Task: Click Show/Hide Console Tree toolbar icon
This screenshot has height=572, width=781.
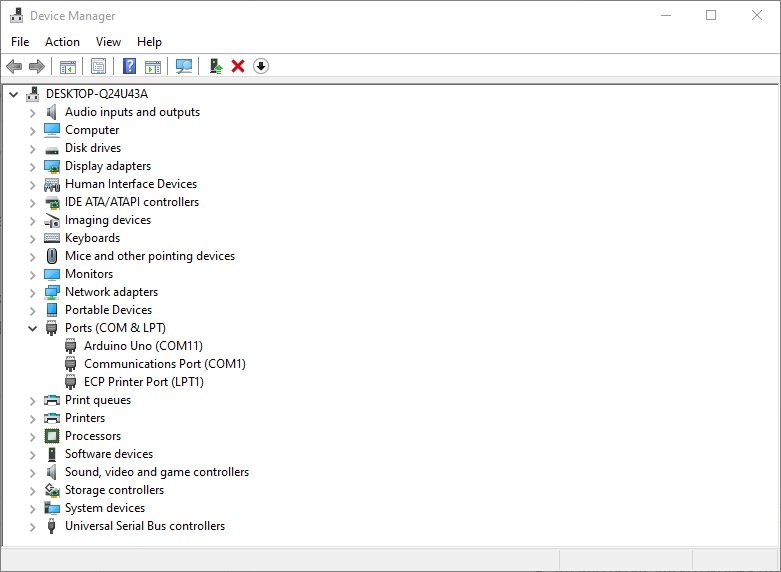Action: 68,66
